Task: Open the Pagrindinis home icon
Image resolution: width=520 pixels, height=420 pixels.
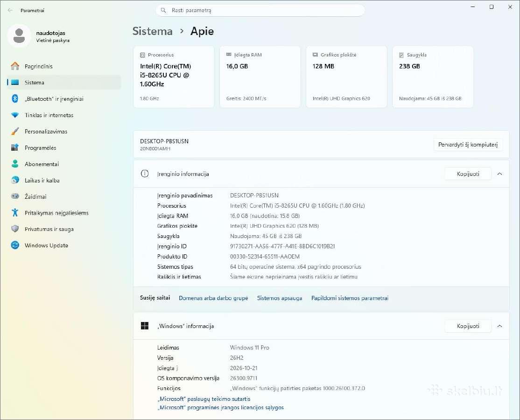Action: point(15,66)
